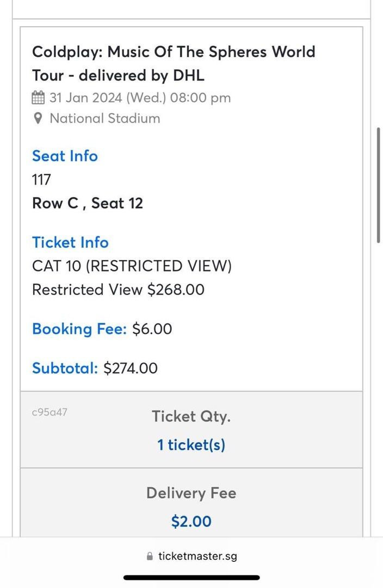Open the Coldplay: Music Of The Spheres title link
Screen dimensions: 383x588
pos(174,63)
